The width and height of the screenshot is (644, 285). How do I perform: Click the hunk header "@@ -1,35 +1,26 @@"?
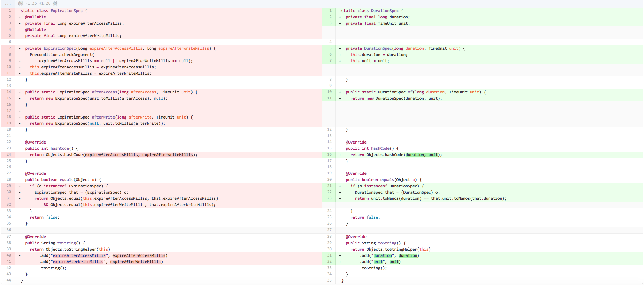(x=38, y=3)
